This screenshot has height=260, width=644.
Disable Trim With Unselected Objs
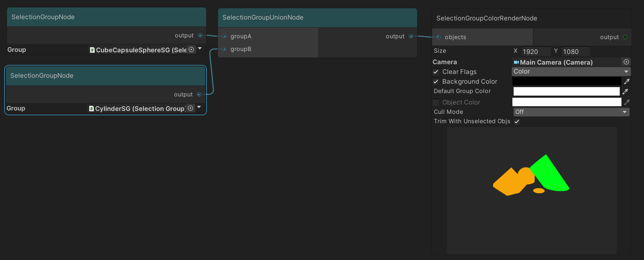(517, 121)
